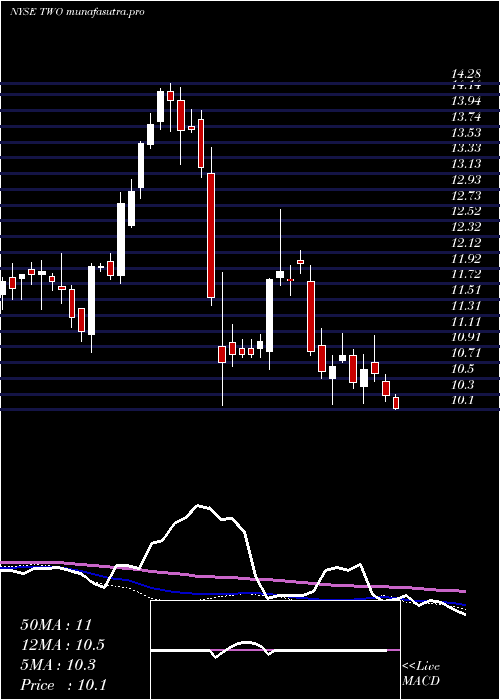Click the '12MA : 10.5' indicator text
Viewport: 500px width, 700px height.
[x=63, y=645]
